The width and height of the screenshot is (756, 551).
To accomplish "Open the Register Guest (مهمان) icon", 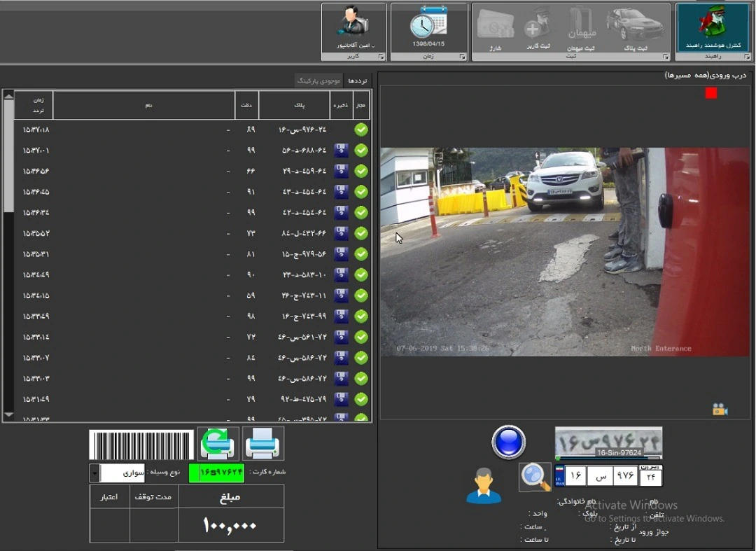I will [x=581, y=26].
